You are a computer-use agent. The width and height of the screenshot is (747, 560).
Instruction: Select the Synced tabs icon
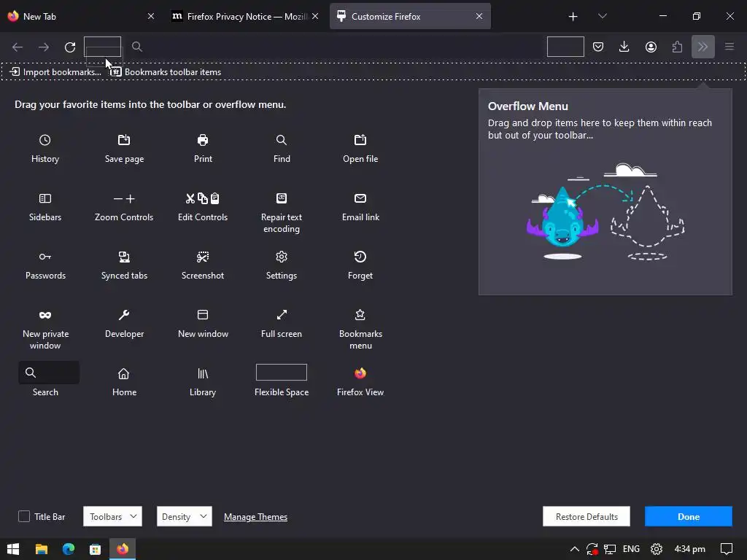tap(124, 257)
